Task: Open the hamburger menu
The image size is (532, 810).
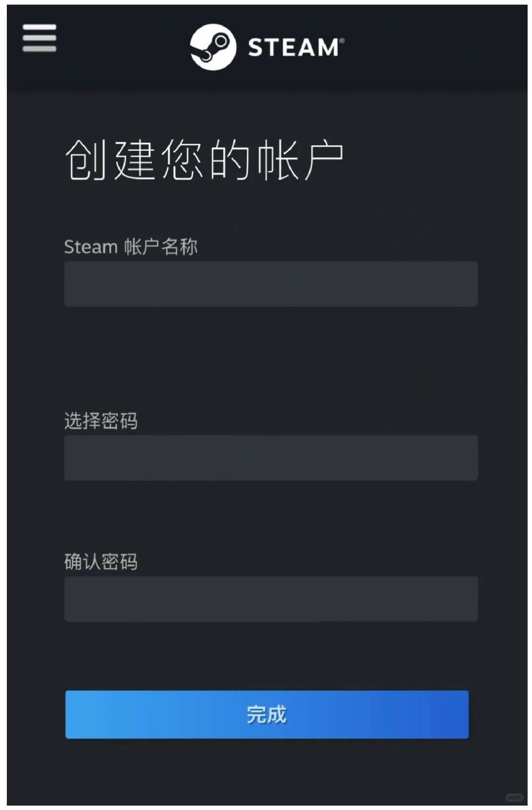Action: pyautogui.click(x=39, y=38)
